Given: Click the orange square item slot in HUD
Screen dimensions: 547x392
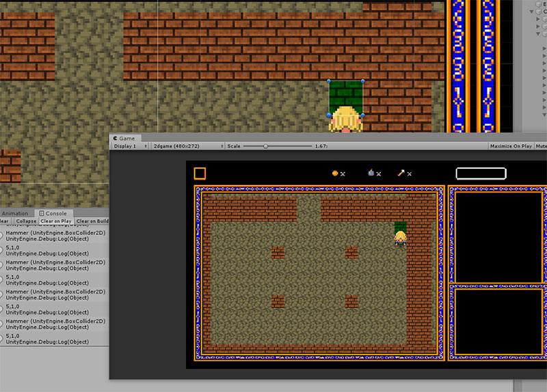Looking at the screenshot, I should click(x=200, y=173).
